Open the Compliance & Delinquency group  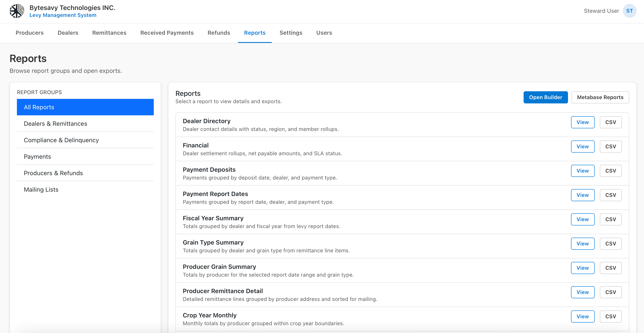(x=85, y=140)
